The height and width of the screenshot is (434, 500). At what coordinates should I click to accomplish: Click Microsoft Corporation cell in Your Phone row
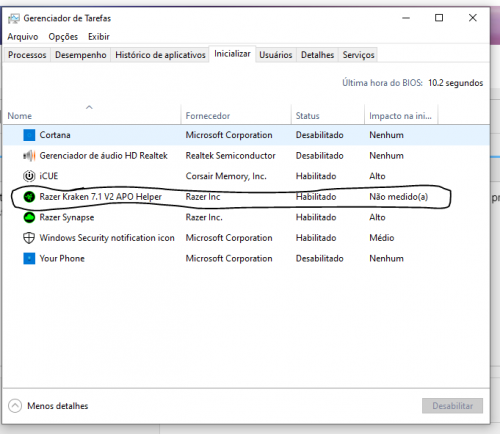[229, 258]
